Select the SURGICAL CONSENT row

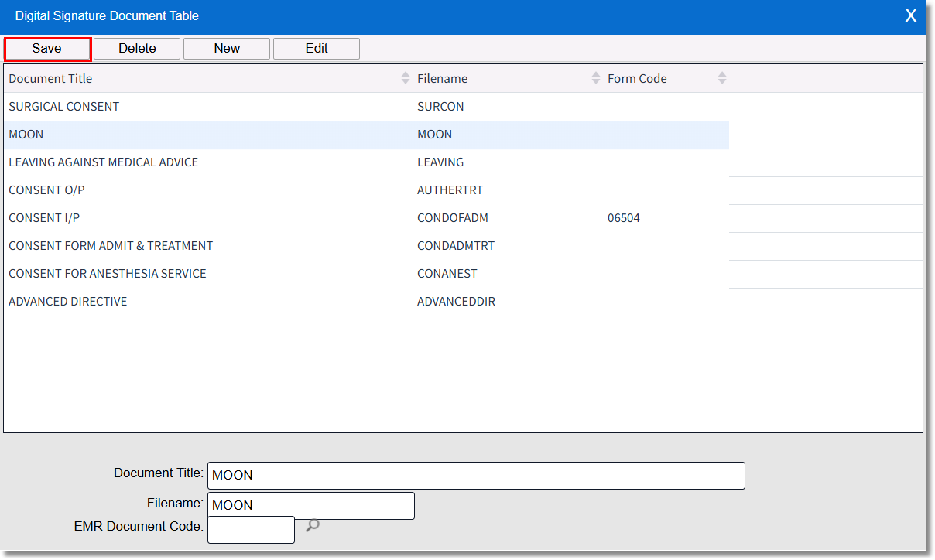click(64, 107)
